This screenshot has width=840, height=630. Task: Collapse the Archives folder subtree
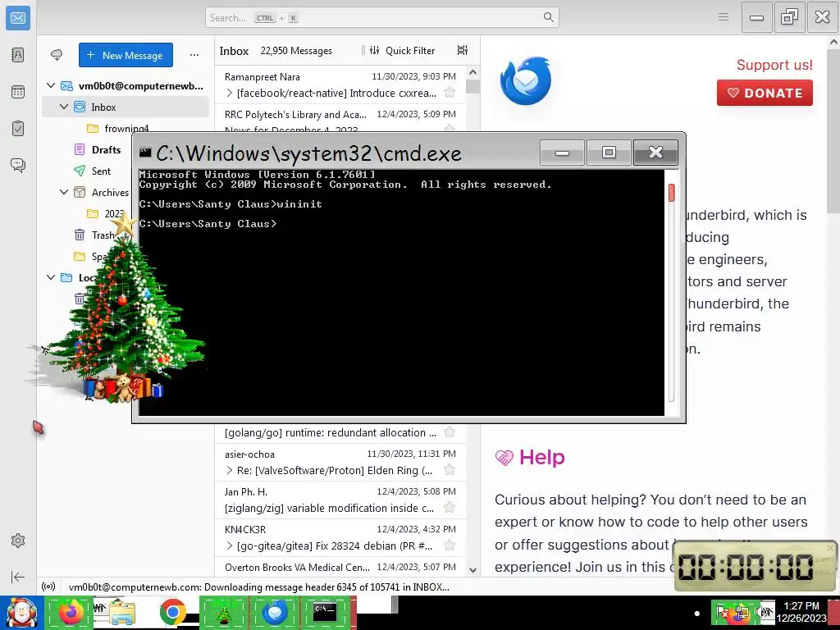(64, 192)
